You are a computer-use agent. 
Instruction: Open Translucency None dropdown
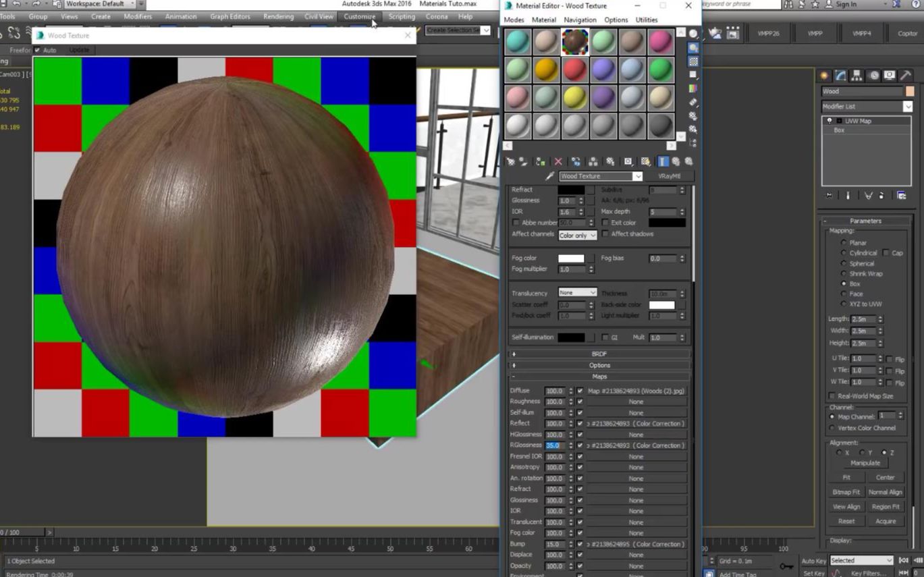(x=577, y=293)
